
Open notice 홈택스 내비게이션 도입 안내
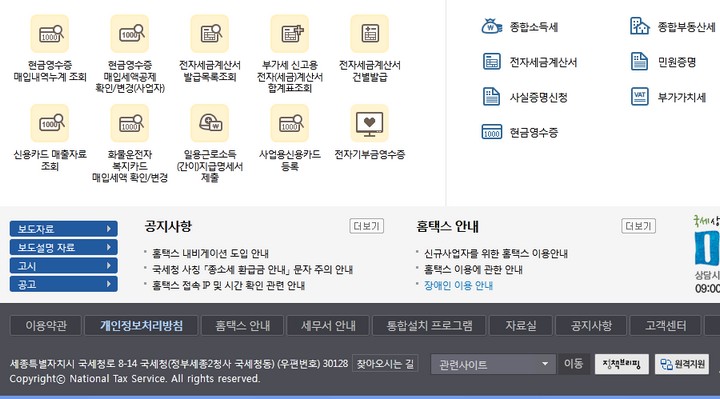(x=210, y=253)
